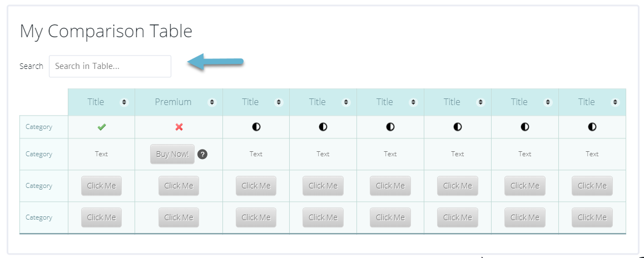Sort the first Title column via its arrow icon
644x258 pixels.
124,102
